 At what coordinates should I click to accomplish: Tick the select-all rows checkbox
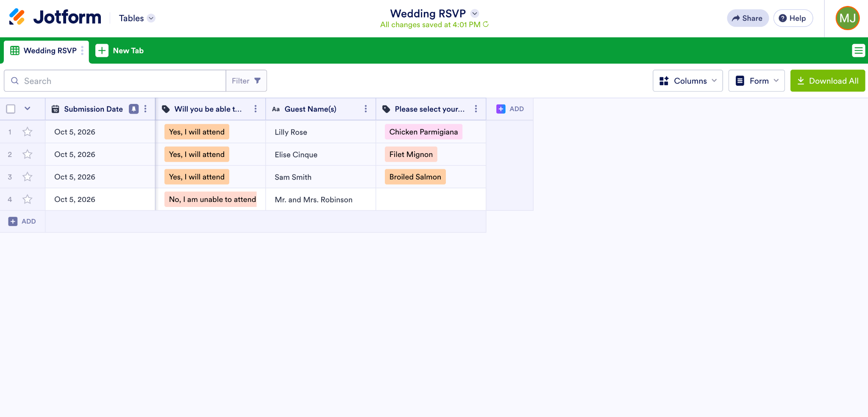[x=11, y=109]
